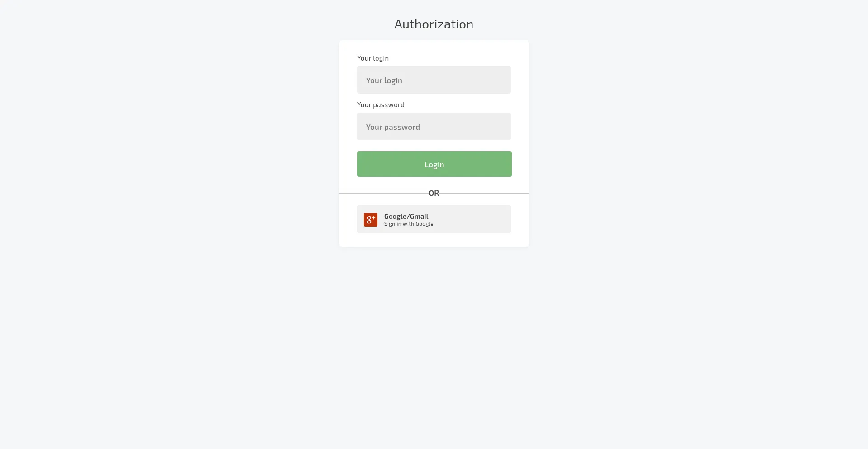This screenshot has height=449, width=868.
Task: Select the "Your login" field label
Action: (x=373, y=58)
